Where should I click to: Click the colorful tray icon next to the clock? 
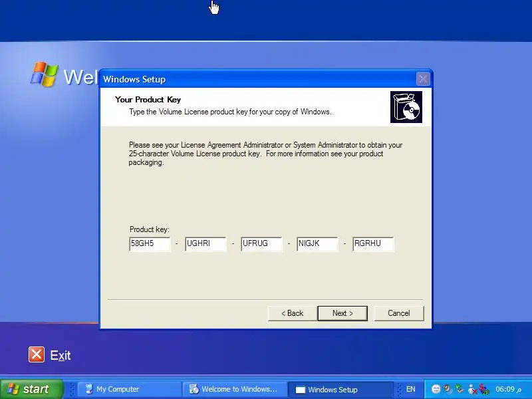(x=484, y=389)
